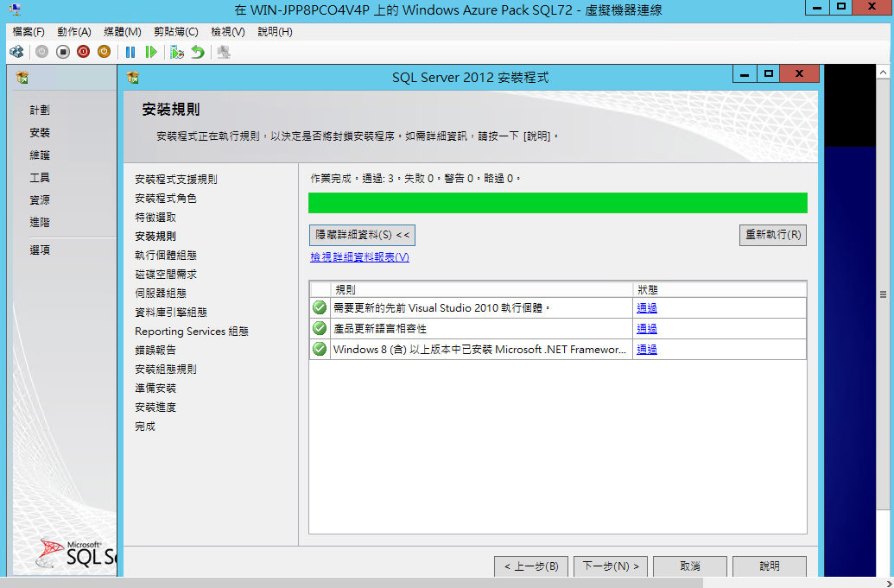The width and height of the screenshot is (894, 588).
Task: Click 通過 link for 產品更新語言相容性
Action: [x=647, y=329]
